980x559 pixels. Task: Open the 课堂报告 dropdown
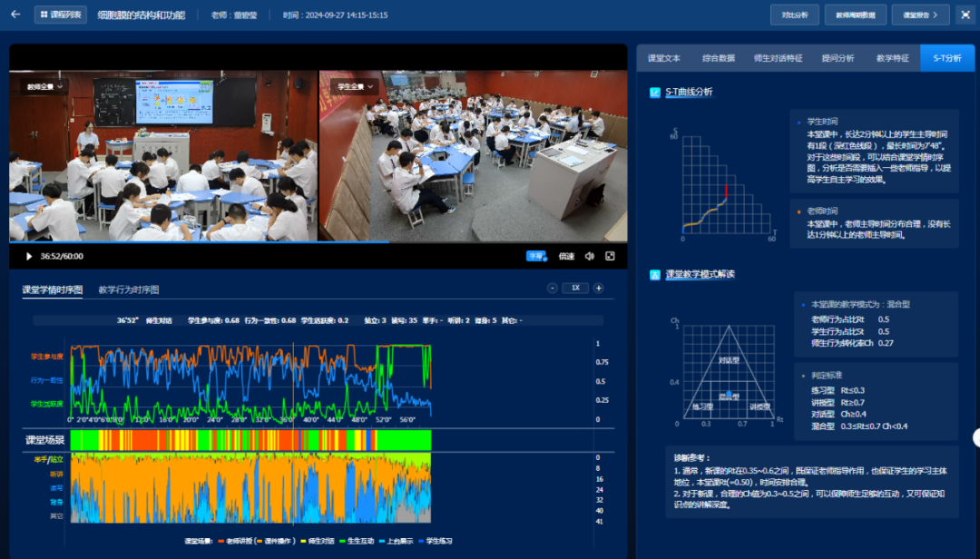[920, 15]
